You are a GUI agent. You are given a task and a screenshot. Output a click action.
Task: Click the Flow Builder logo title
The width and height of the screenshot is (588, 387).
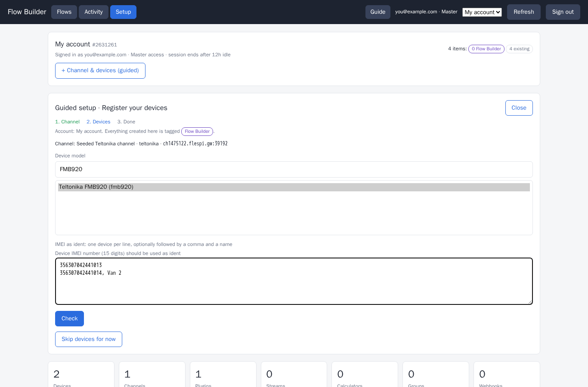tap(27, 12)
